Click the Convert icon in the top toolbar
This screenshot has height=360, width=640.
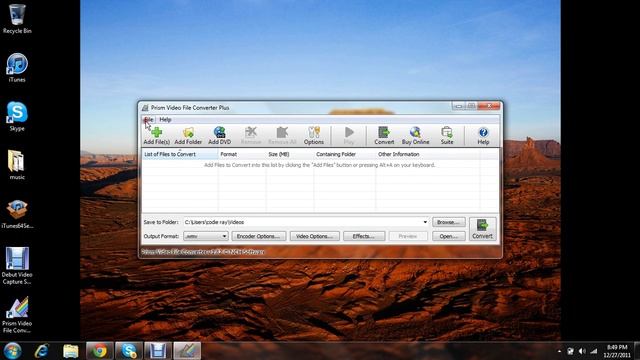click(384, 136)
